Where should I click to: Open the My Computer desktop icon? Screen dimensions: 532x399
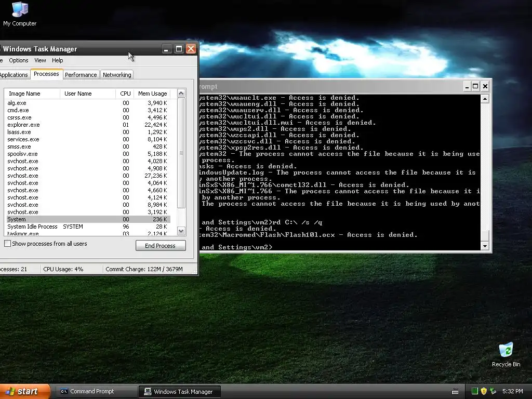pyautogui.click(x=20, y=14)
